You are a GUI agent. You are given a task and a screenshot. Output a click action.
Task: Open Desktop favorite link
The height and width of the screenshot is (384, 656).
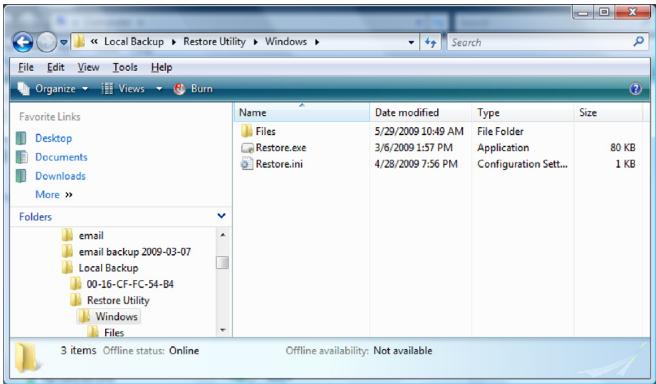pyautogui.click(x=53, y=138)
